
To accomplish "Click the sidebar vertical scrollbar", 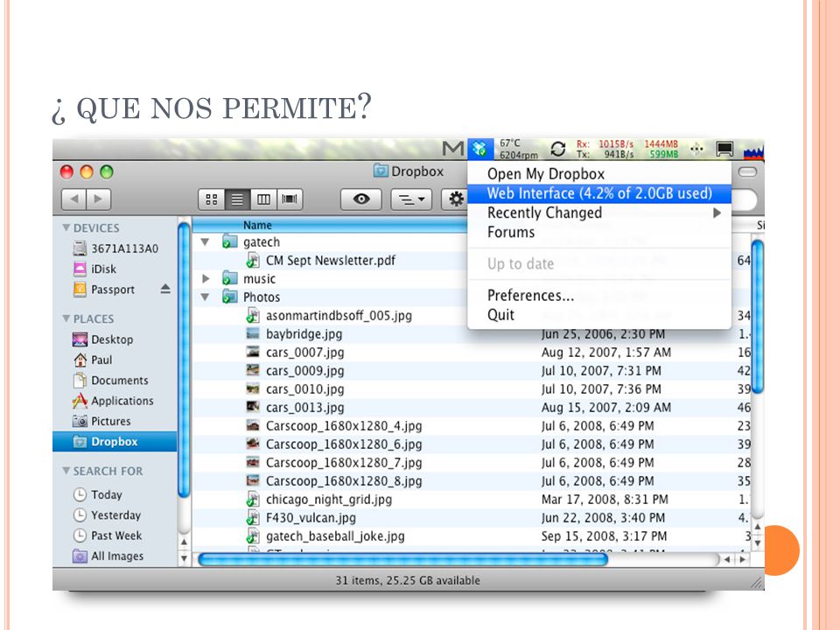I will tap(184, 360).
